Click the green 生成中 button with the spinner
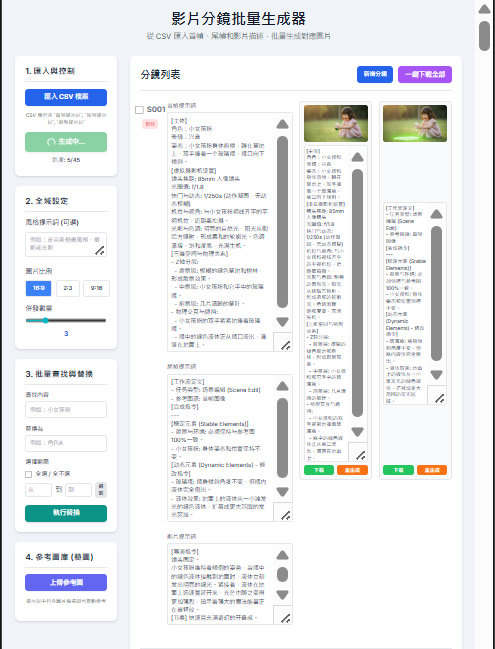Image resolution: width=495 pixels, height=649 pixels. [x=66, y=142]
